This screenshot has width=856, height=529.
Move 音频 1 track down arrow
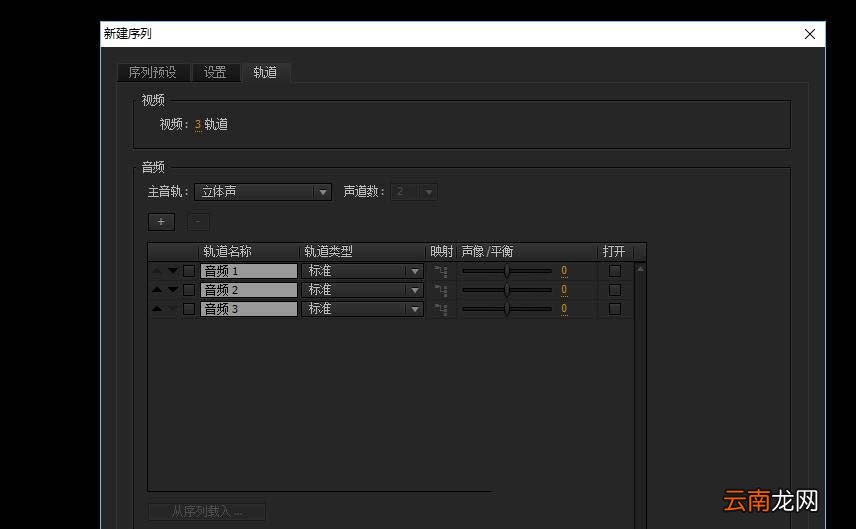point(173,270)
